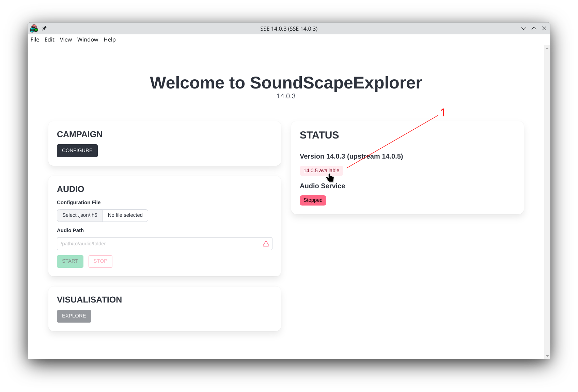578x392 pixels.
Task: Open the File menu
Action: pos(35,39)
